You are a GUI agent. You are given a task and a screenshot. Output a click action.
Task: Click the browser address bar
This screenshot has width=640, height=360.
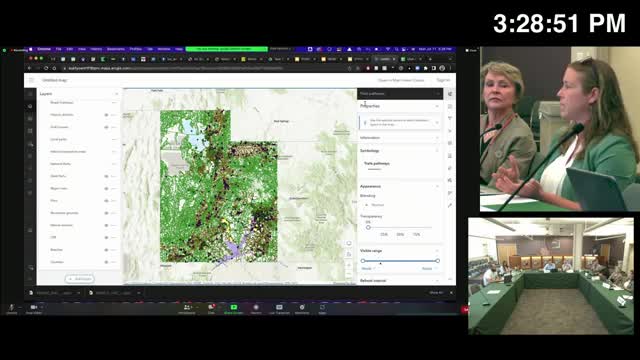click(x=204, y=68)
